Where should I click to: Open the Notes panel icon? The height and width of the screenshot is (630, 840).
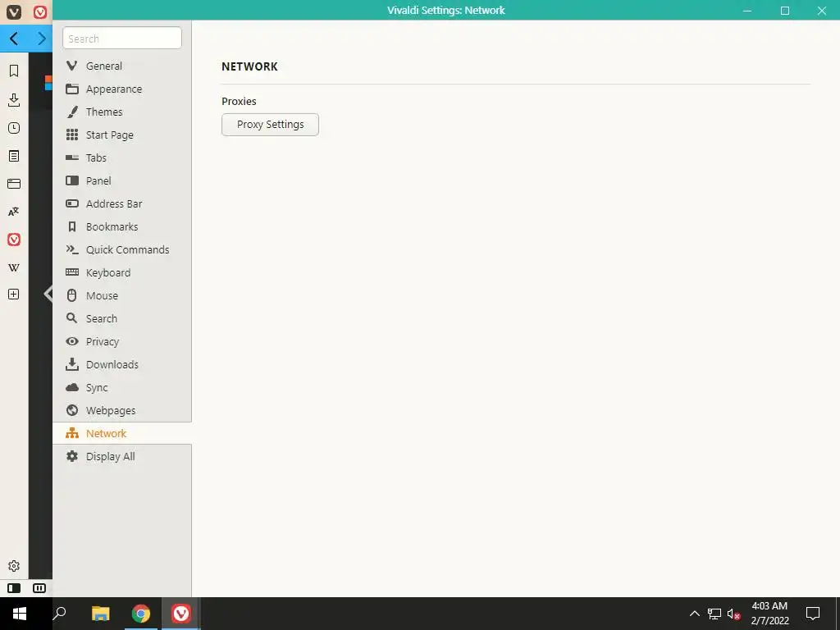pyautogui.click(x=14, y=156)
